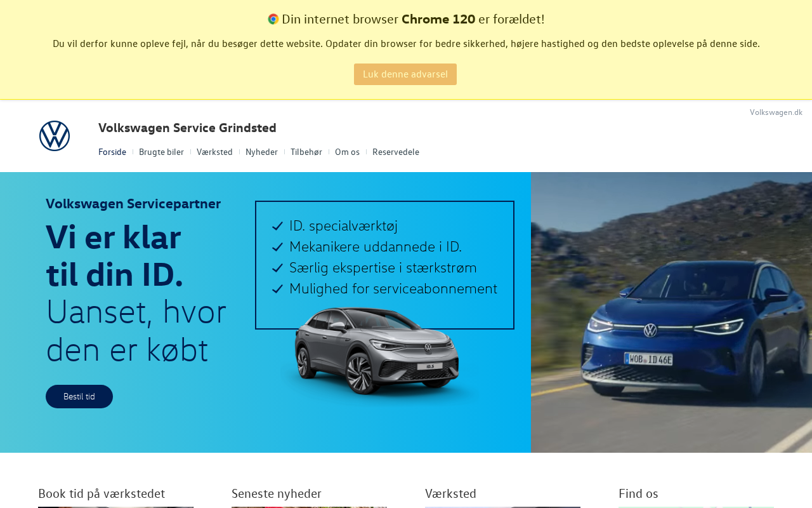Open the Brugte biler menu item
Image resolution: width=812 pixels, height=508 pixels.
pyautogui.click(x=161, y=152)
